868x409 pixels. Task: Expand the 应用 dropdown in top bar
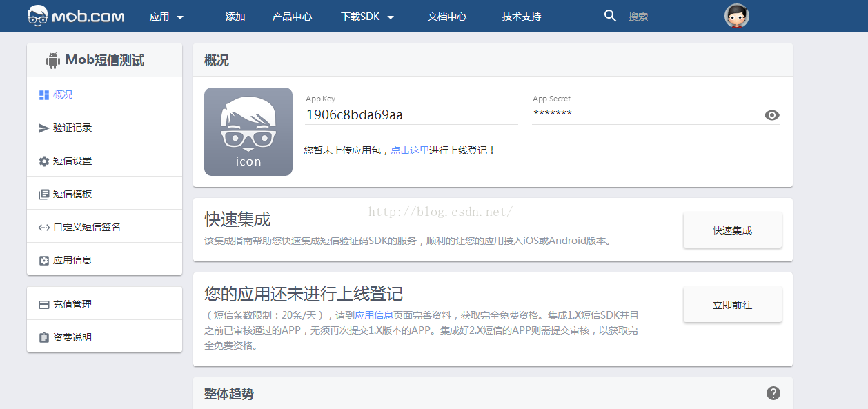coord(166,17)
